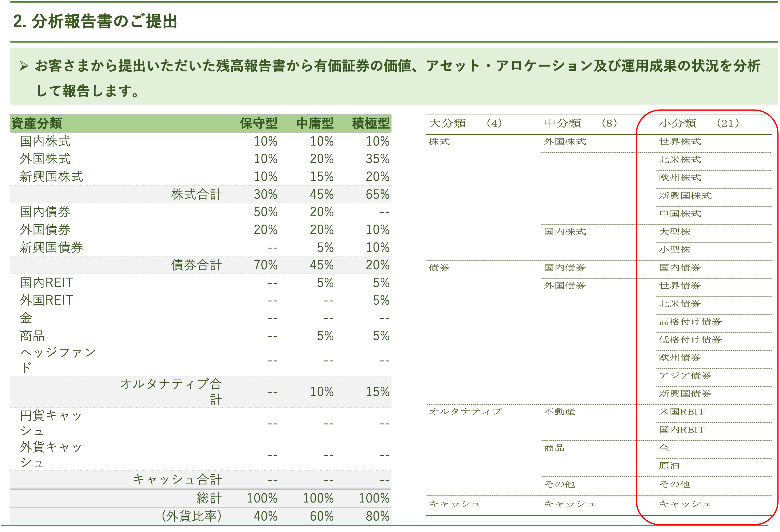
Task: Click the 総計 total label
Action: [x=209, y=498]
